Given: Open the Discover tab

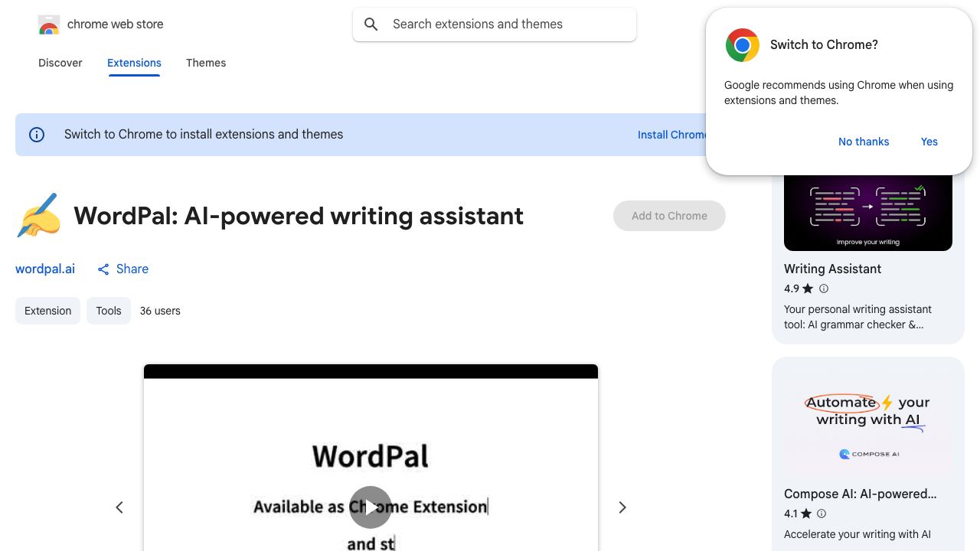Looking at the screenshot, I should (x=60, y=63).
